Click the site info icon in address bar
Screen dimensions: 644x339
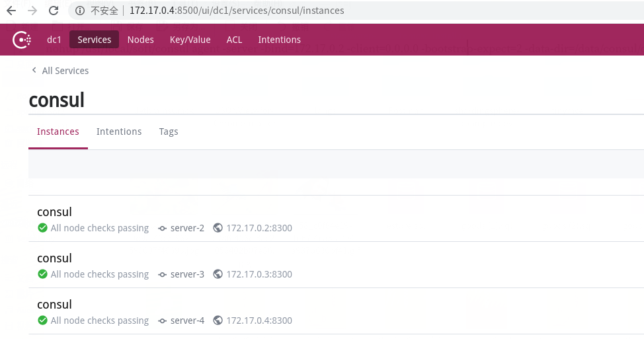tap(80, 11)
